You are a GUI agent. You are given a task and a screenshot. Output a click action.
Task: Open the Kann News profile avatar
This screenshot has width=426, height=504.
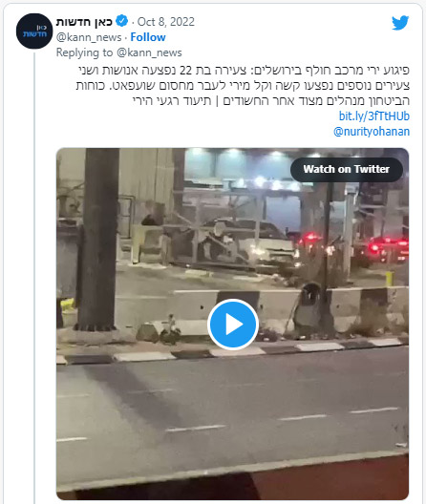coord(34,31)
